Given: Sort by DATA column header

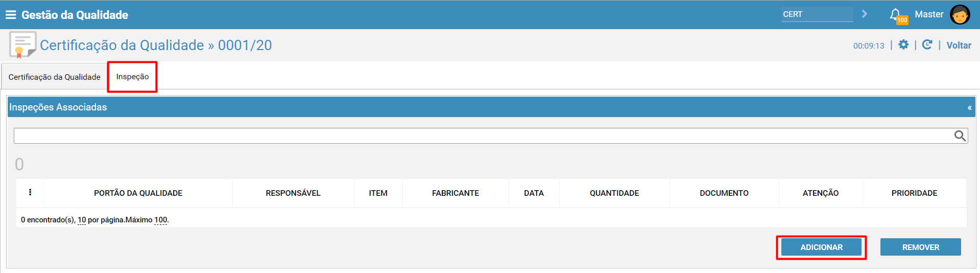Looking at the screenshot, I should click(x=534, y=193).
